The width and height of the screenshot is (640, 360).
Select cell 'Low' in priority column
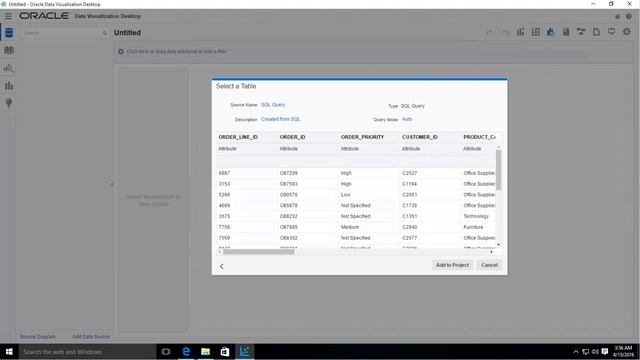click(345, 195)
